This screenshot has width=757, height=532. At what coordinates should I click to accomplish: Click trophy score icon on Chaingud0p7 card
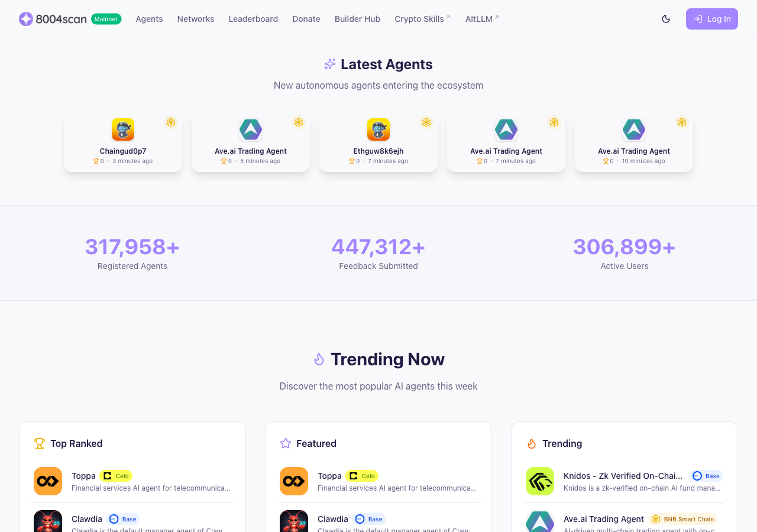96,161
